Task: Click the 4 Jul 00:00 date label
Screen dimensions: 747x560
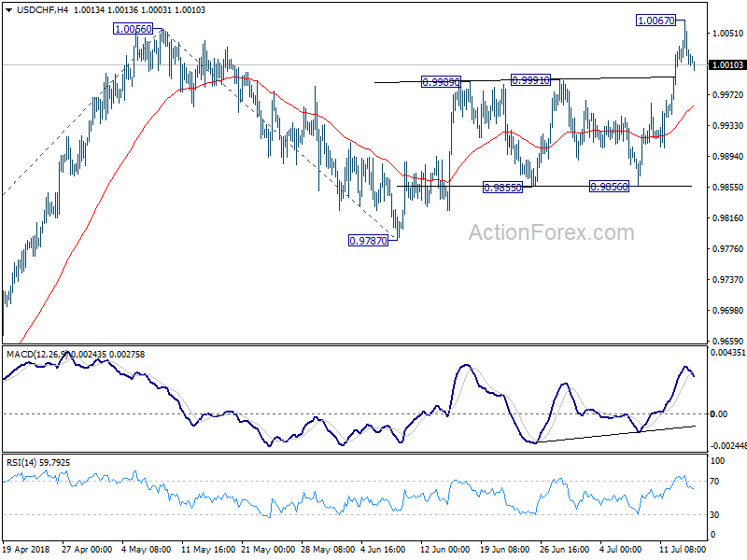Action: click(x=620, y=550)
